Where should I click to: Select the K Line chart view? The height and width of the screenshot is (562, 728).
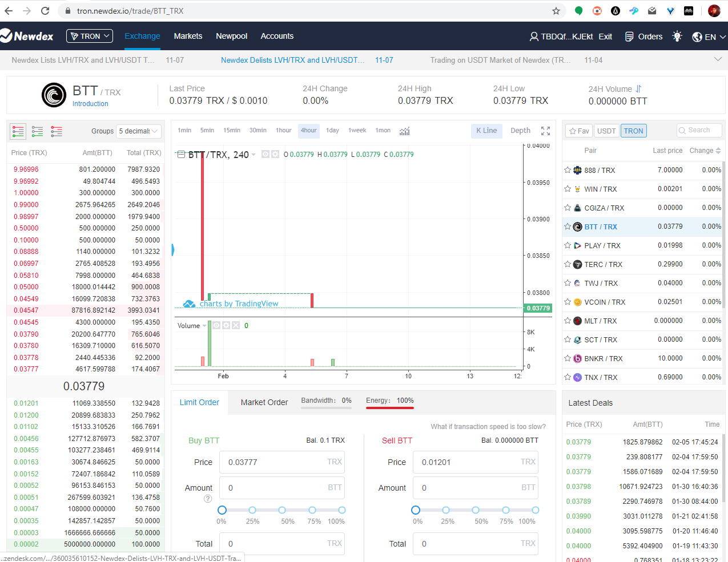coord(486,131)
